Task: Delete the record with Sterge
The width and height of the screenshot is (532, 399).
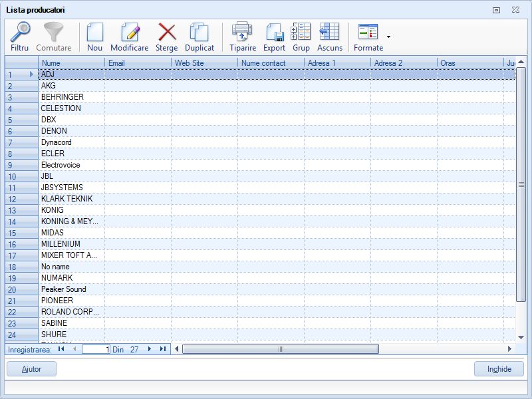Action: click(166, 37)
